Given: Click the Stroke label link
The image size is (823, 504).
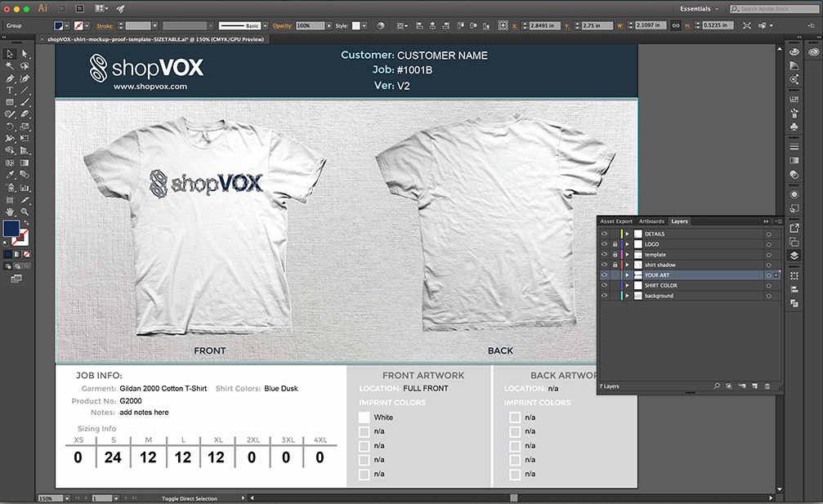Looking at the screenshot, I should point(105,25).
